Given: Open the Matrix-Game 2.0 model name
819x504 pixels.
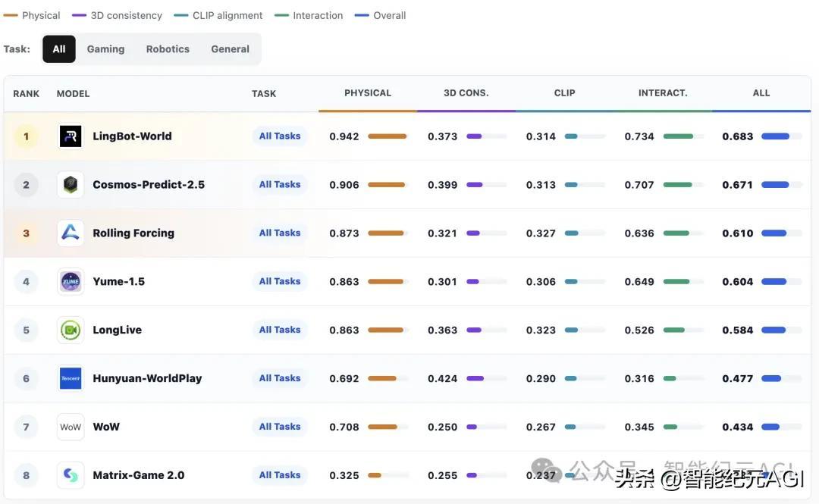Looking at the screenshot, I should pos(139,475).
